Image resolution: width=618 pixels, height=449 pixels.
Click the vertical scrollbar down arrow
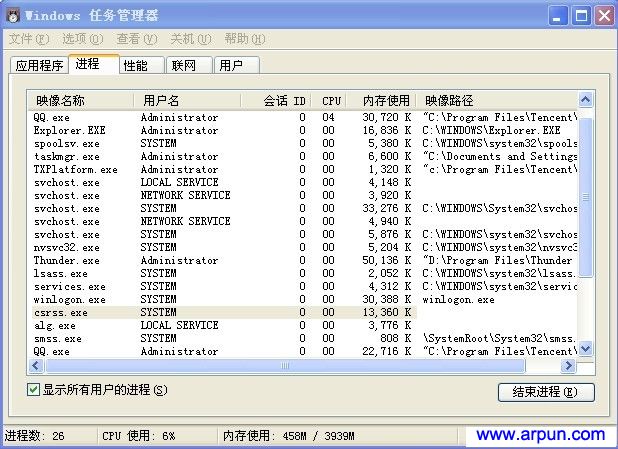(x=585, y=349)
